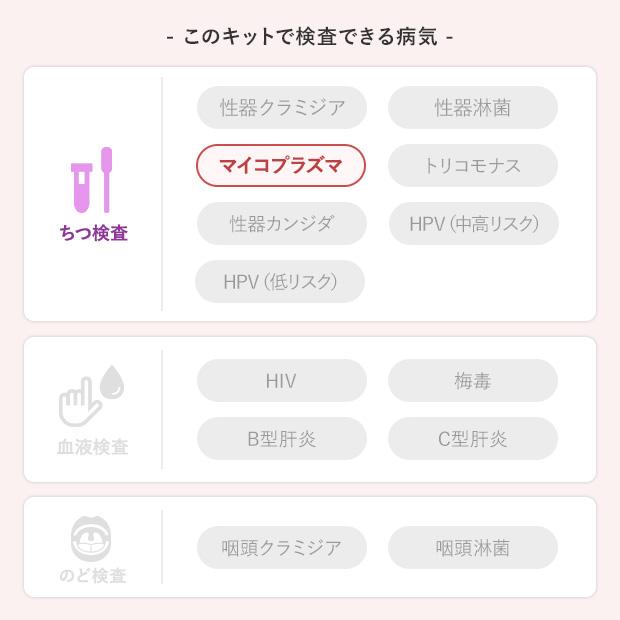Screen dimensions: 620x620
Task: Click the vaginal test tube and swab icon
Action: point(92,181)
